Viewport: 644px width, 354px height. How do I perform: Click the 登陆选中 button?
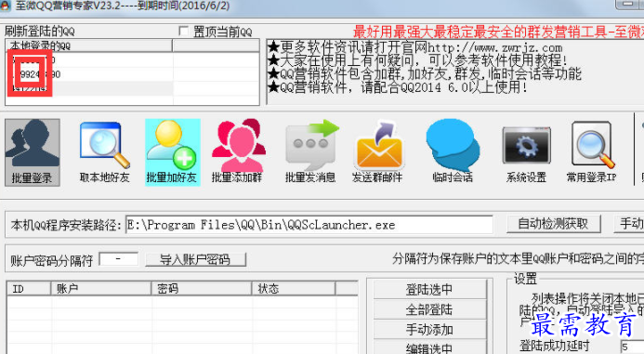coord(429,290)
